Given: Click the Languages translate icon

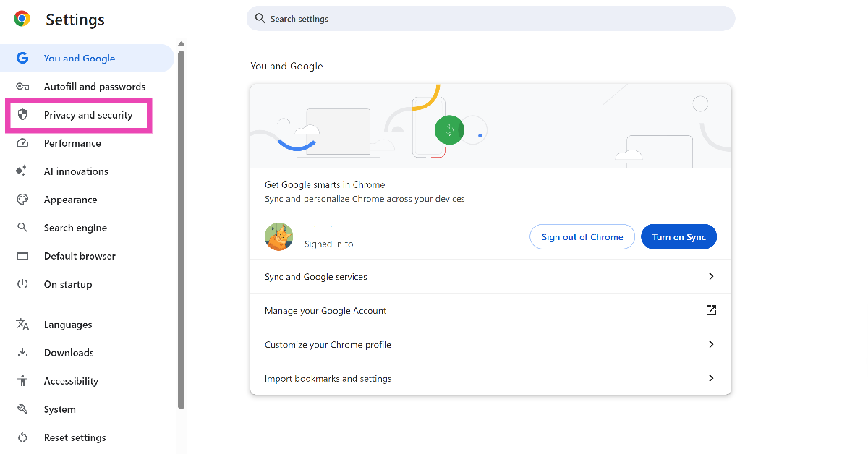Looking at the screenshot, I should [22, 325].
